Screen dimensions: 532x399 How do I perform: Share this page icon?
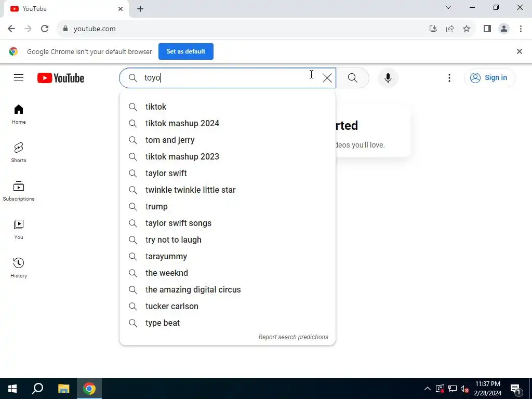click(x=450, y=29)
